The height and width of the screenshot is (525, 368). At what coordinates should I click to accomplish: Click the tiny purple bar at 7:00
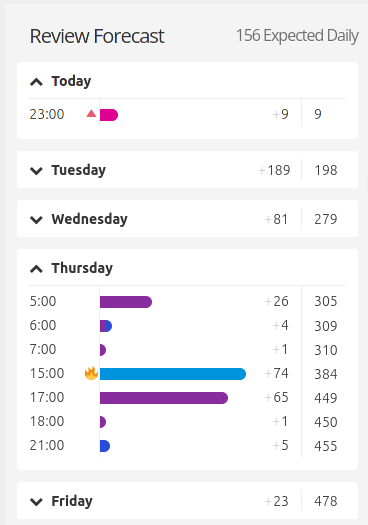[103, 350]
